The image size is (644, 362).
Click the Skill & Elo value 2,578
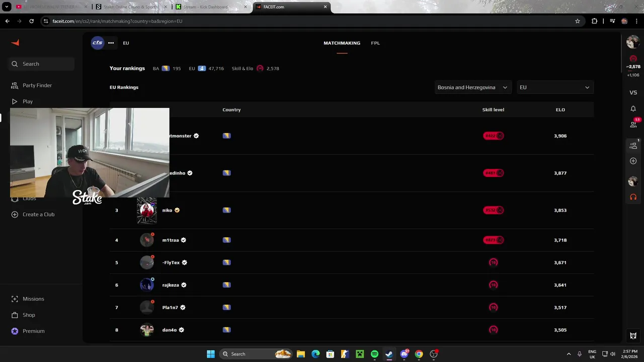click(x=273, y=68)
